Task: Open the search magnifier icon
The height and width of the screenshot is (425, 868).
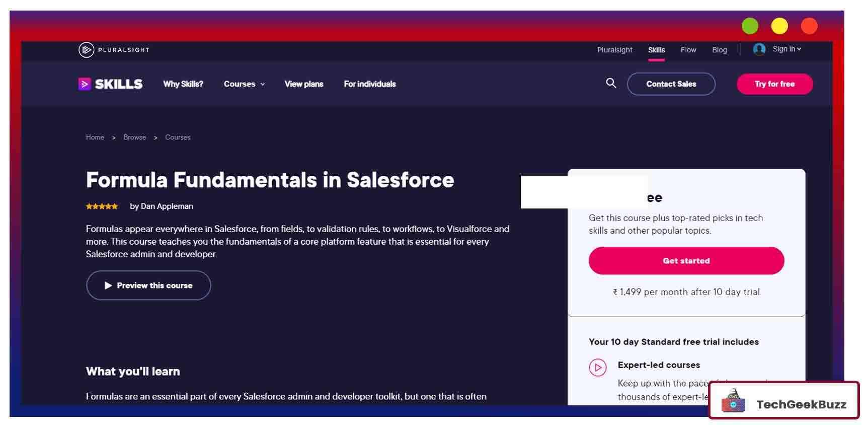Action: [610, 83]
